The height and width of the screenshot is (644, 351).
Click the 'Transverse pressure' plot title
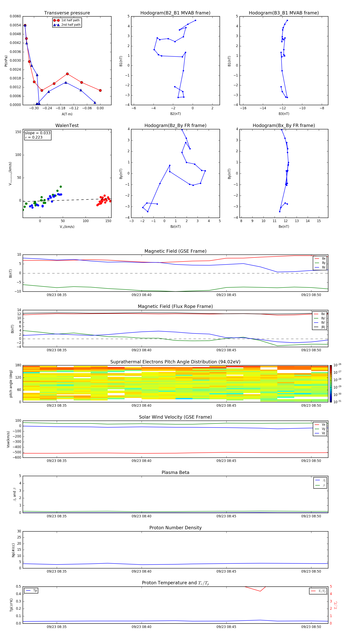click(x=67, y=13)
